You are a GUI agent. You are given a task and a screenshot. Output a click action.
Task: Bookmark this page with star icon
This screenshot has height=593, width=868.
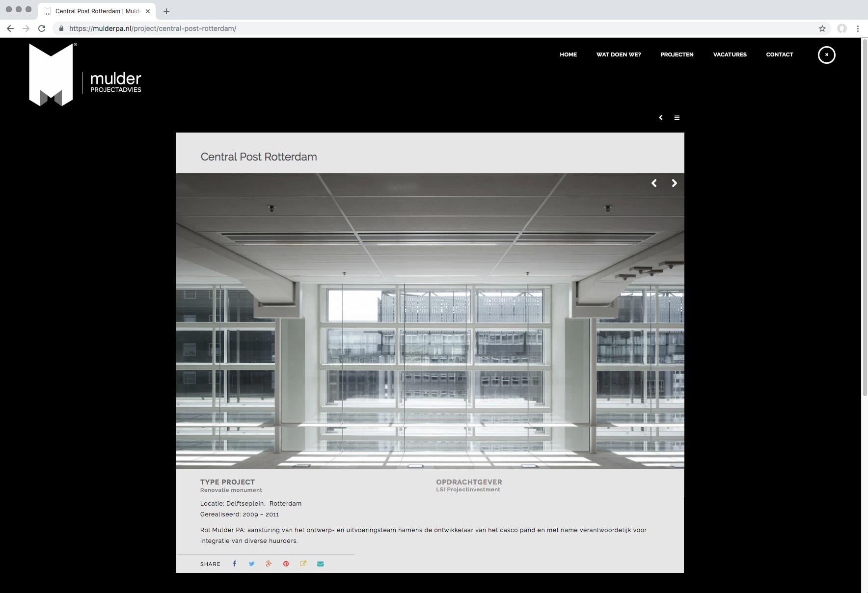click(x=822, y=28)
